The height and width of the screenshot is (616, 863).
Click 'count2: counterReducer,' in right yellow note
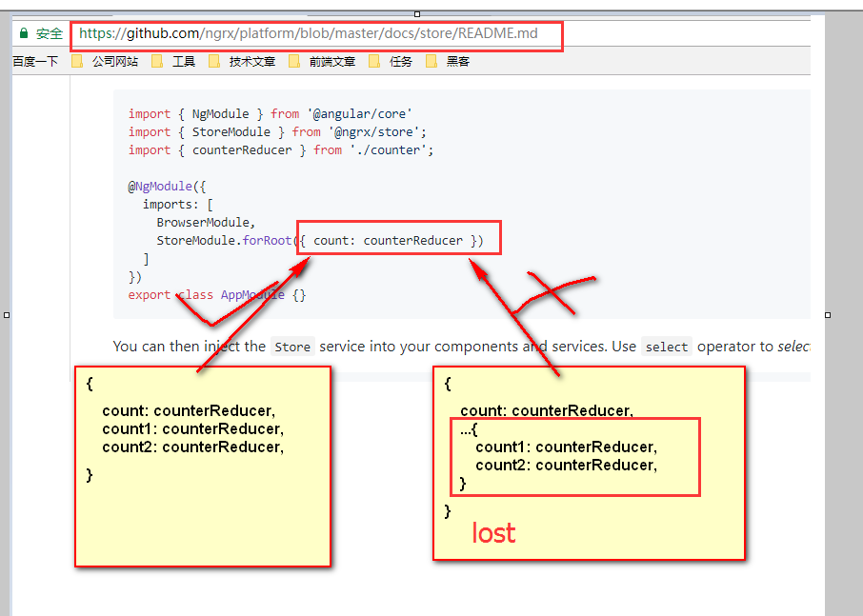(x=567, y=466)
